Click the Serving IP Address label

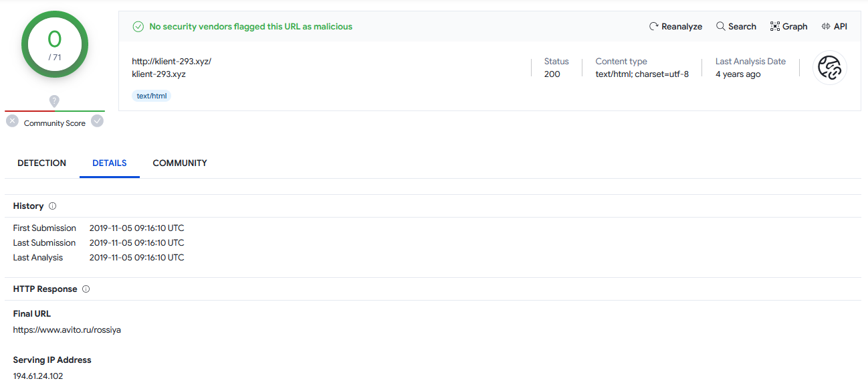[x=52, y=360]
